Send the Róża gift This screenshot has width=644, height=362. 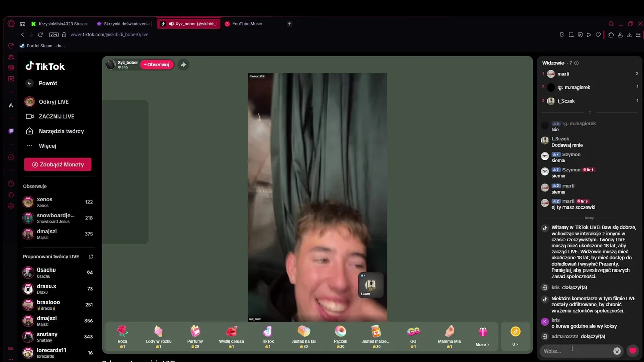pos(122,336)
